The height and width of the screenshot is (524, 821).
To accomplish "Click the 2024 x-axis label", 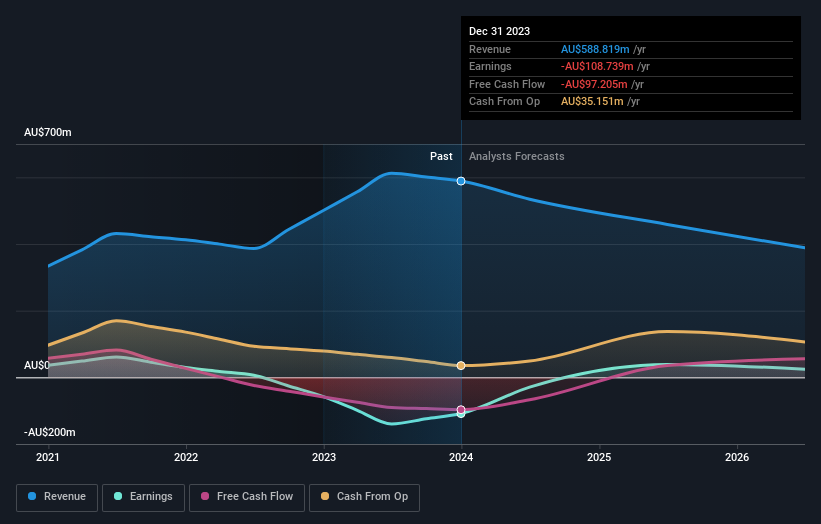I will (x=461, y=458).
